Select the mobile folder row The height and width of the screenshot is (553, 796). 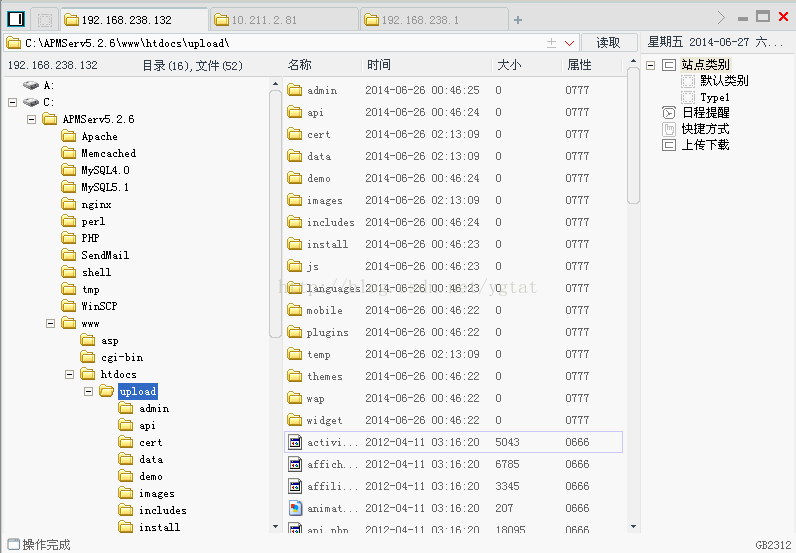(x=453, y=310)
